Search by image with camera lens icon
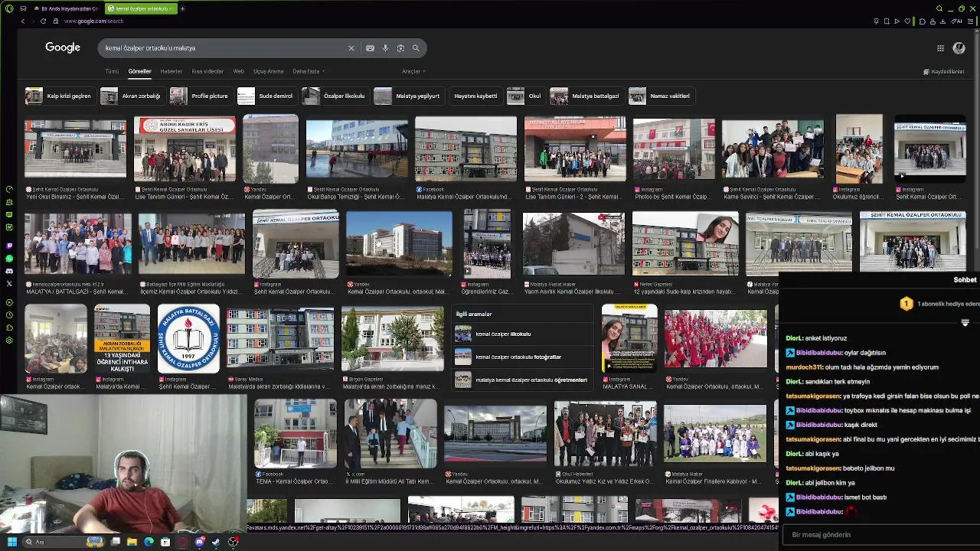This screenshot has width=980, height=551. point(400,48)
